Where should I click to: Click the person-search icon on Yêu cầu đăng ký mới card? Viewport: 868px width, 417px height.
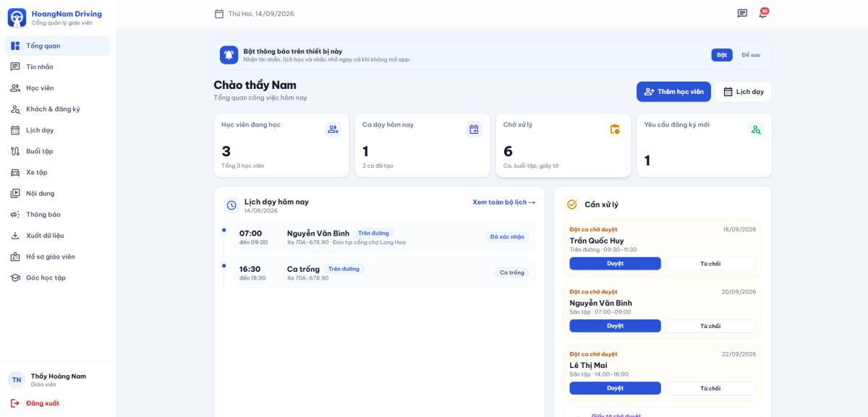click(x=756, y=129)
